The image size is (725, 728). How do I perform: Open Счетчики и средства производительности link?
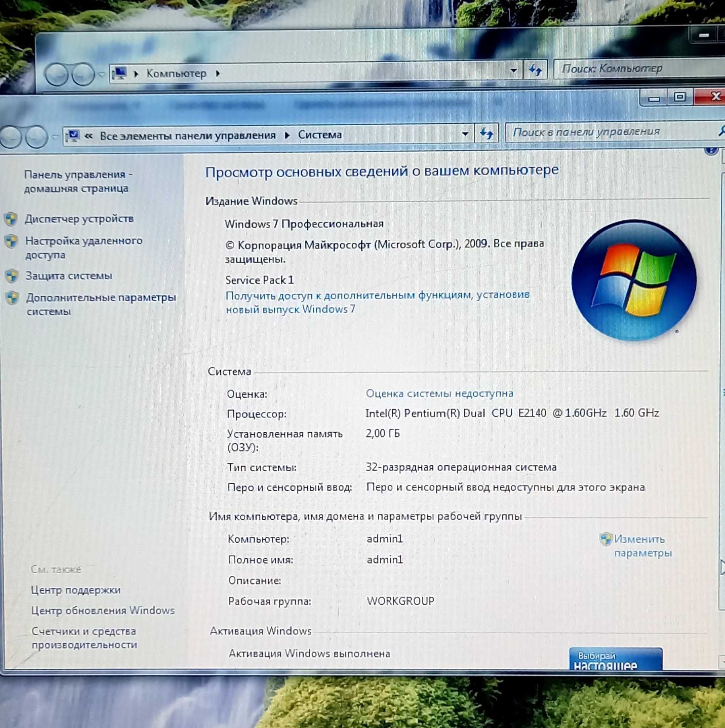(84, 638)
